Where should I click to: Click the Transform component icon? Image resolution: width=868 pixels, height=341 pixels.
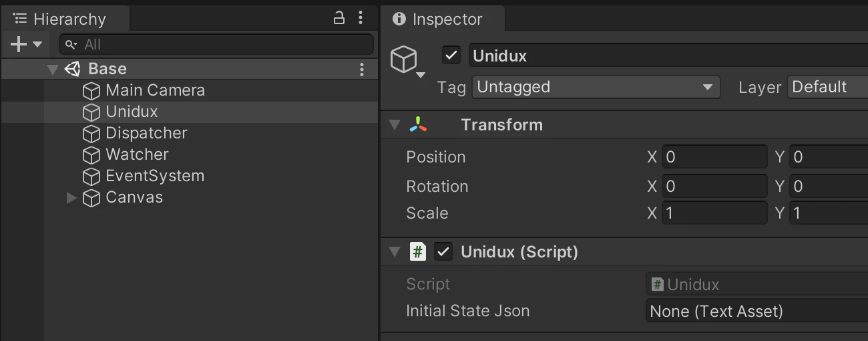coord(418,125)
